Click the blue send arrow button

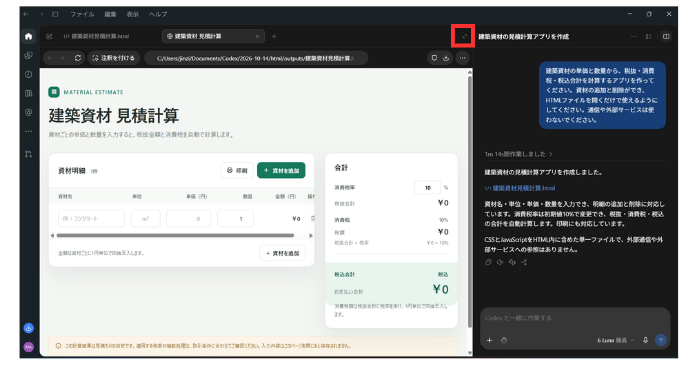click(x=661, y=341)
